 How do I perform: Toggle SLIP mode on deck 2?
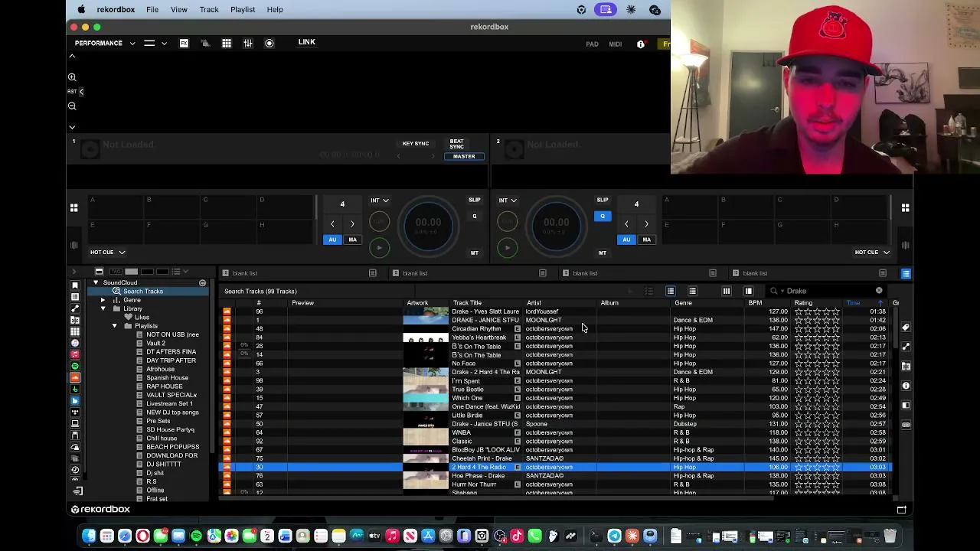pos(603,201)
